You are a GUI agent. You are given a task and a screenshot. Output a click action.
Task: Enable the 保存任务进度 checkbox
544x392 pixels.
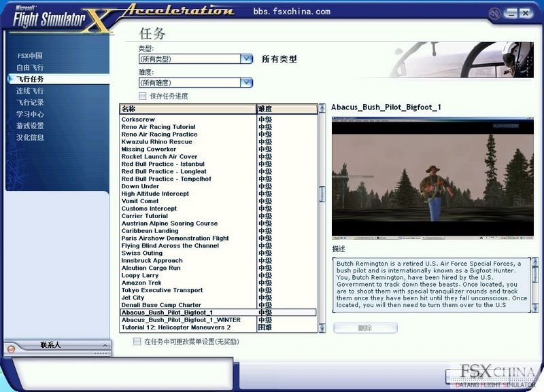(x=142, y=96)
